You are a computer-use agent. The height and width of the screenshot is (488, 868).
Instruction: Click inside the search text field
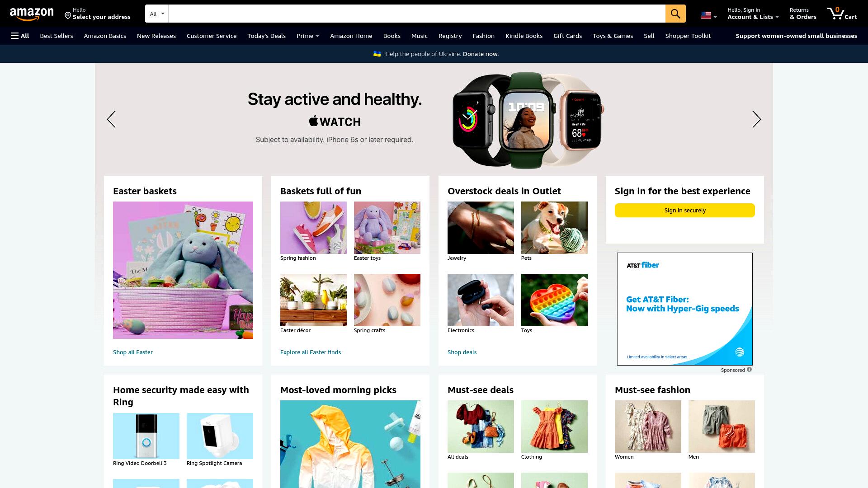(x=417, y=14)
